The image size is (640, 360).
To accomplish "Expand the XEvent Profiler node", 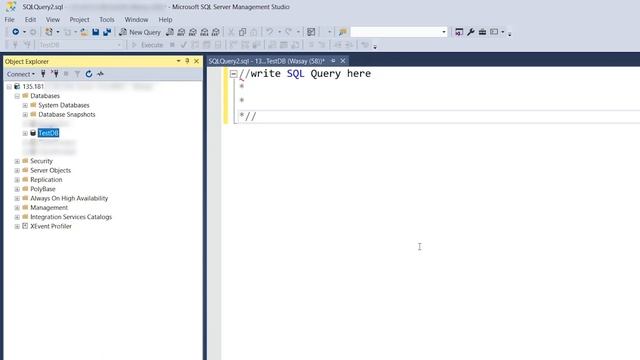I will point(17,227).
